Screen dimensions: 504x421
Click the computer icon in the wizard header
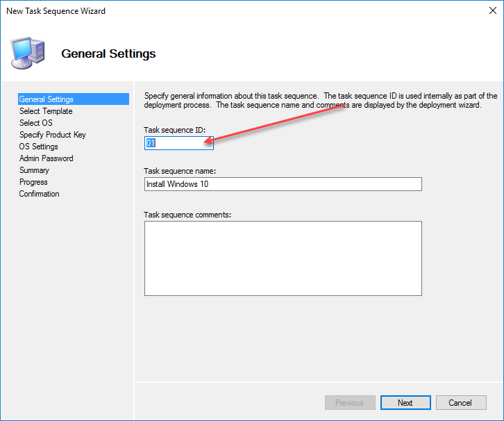[27, 53]
